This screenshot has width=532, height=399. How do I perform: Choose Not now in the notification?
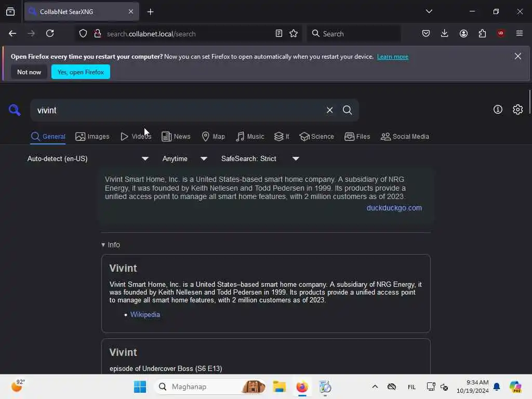tap(29, 72)
